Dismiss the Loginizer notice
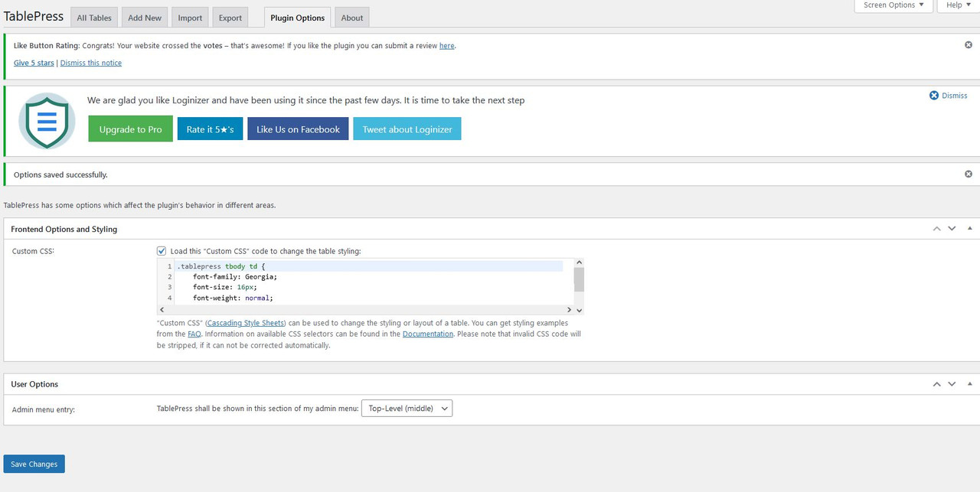 949,96
